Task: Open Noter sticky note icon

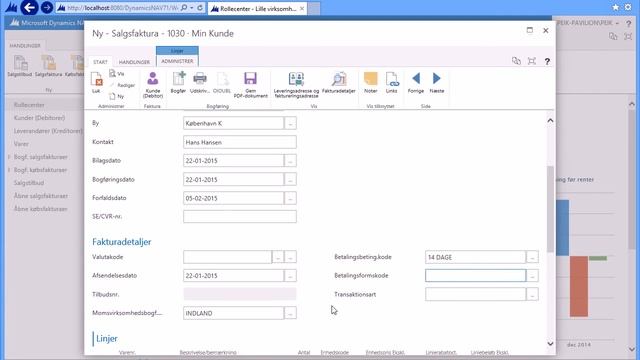Action: click(x=371, y=82)
